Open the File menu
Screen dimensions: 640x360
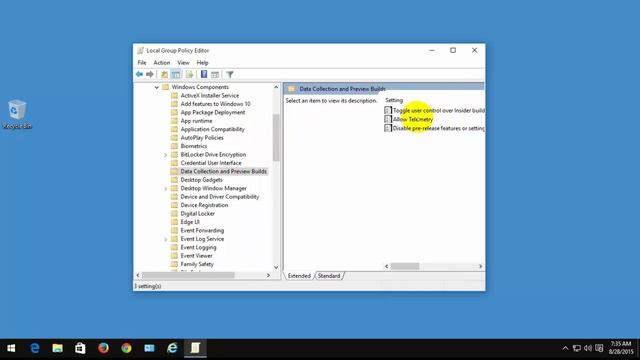click(142, 62)
